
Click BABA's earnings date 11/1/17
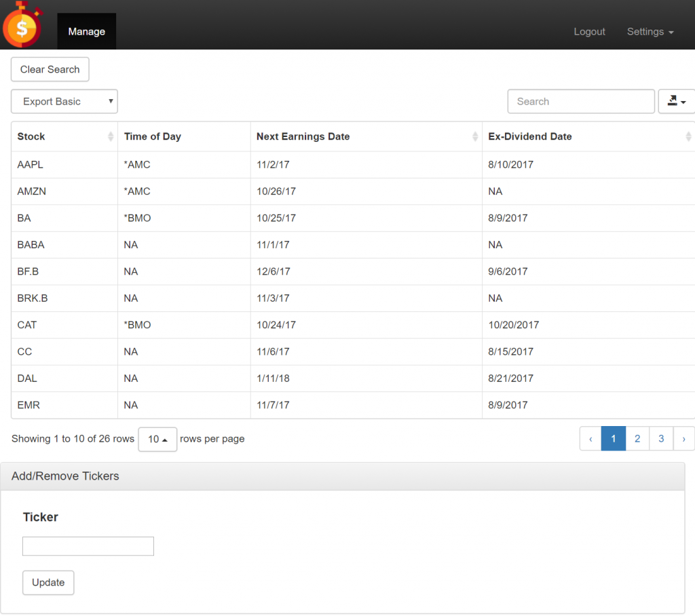(273, 245)
